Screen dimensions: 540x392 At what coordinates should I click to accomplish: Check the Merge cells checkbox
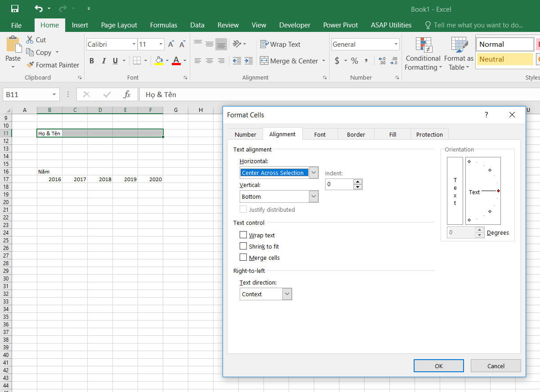point(243,257)
